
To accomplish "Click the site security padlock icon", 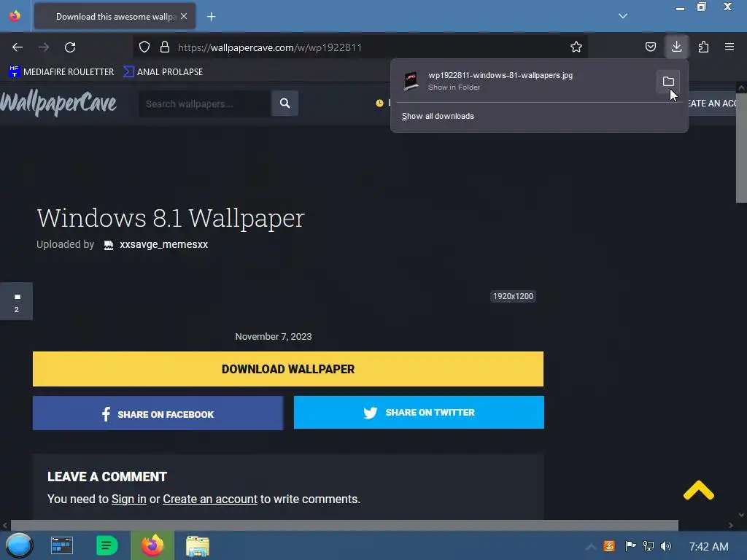I will tap(165, 47).
